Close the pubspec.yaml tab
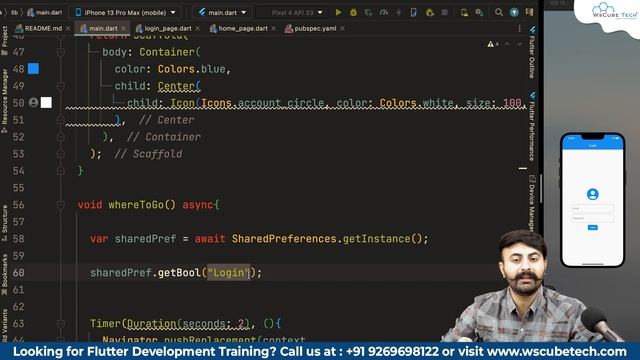Image resolution: width=640 pixels, height=360 pixels. pyautogui.click(x=342, y=28)
